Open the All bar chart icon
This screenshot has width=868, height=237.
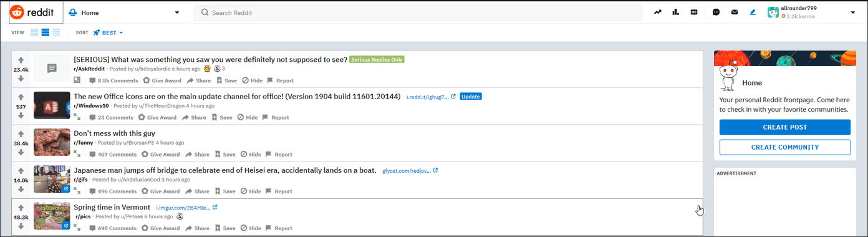click(676, 12)
